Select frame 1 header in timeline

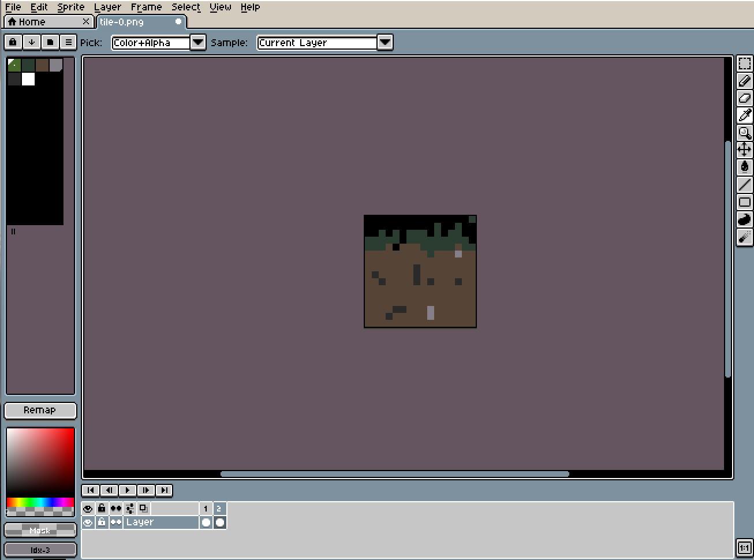pyautogui.click(x=206, y=509)
